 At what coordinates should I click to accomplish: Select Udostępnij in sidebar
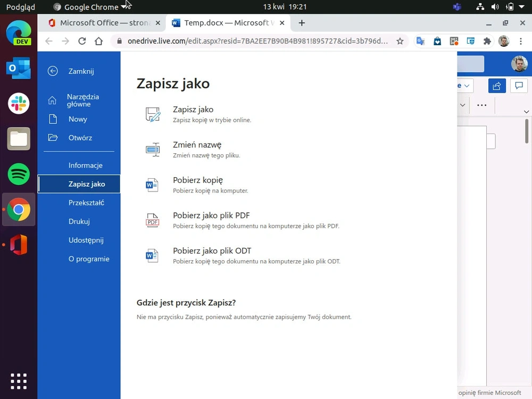(x=79, y=240)
